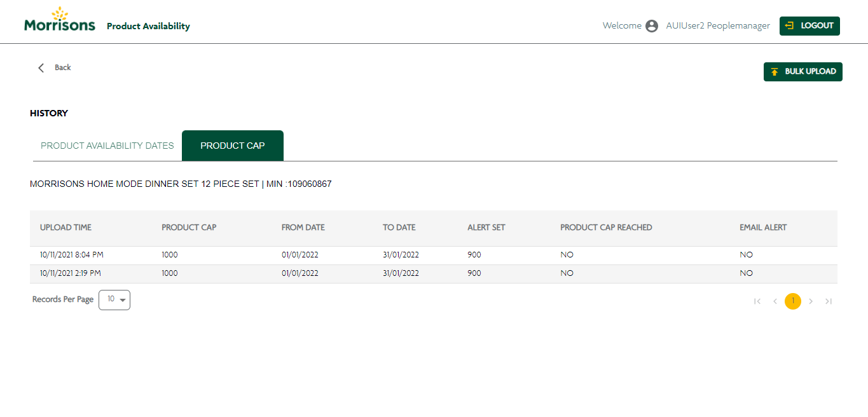Image resolution: width=868 pixels, height=417 pixels.
Task: Select upload time 10/11/2021 2:19 PM
Action: point(71,273)
